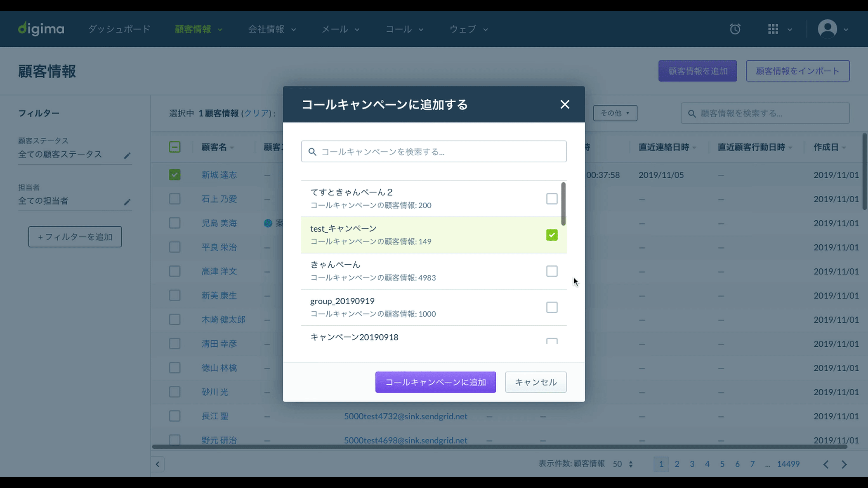Toggle the select-all checkbox in table header
Viewport: 868px width, 488px height.
coord(175,147)
